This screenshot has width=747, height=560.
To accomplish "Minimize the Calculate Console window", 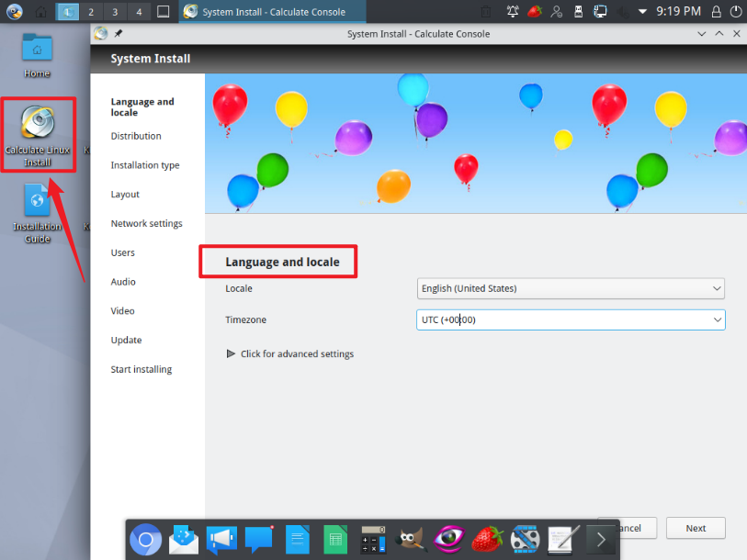I will click(701, 34).
